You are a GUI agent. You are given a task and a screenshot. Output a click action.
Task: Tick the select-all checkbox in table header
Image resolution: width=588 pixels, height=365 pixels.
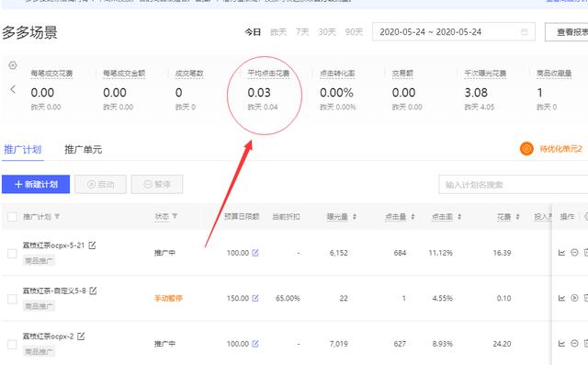(x=12, y=216)
